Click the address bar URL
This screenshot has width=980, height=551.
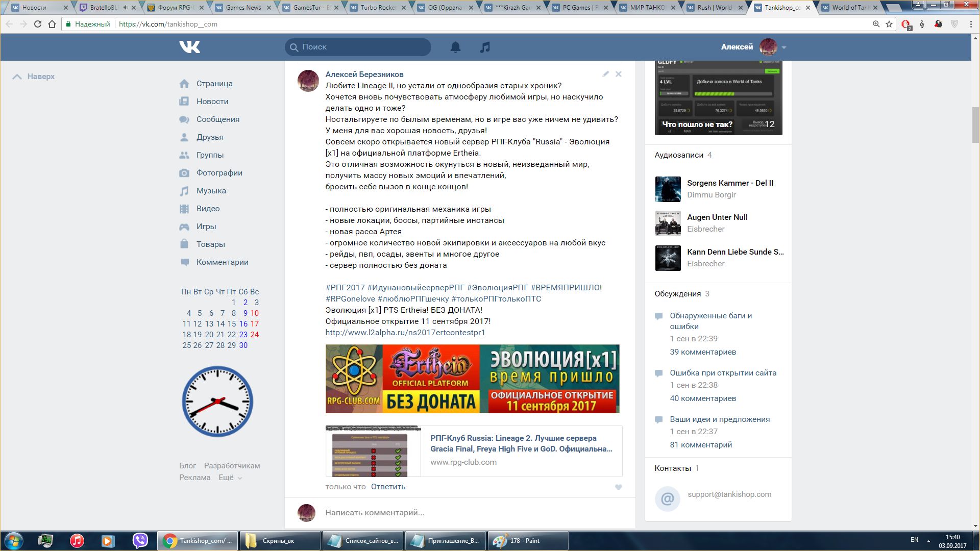click(x=168, y=24)
